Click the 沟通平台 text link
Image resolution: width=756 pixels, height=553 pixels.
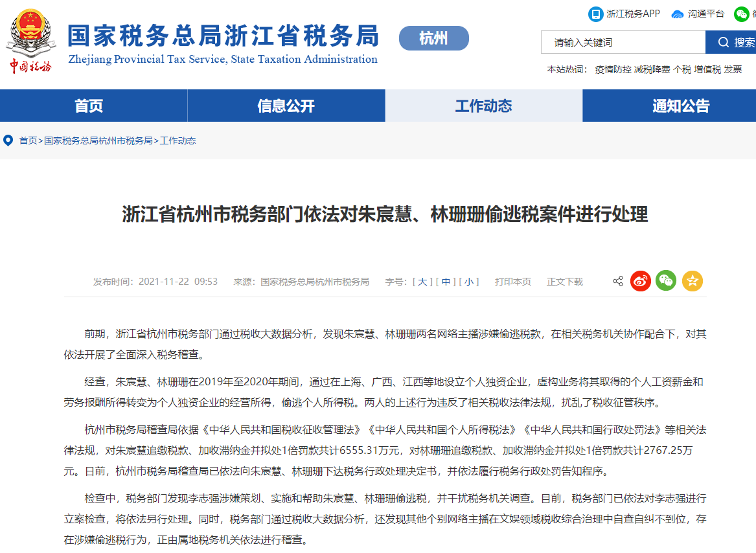[x=706, y=14]
